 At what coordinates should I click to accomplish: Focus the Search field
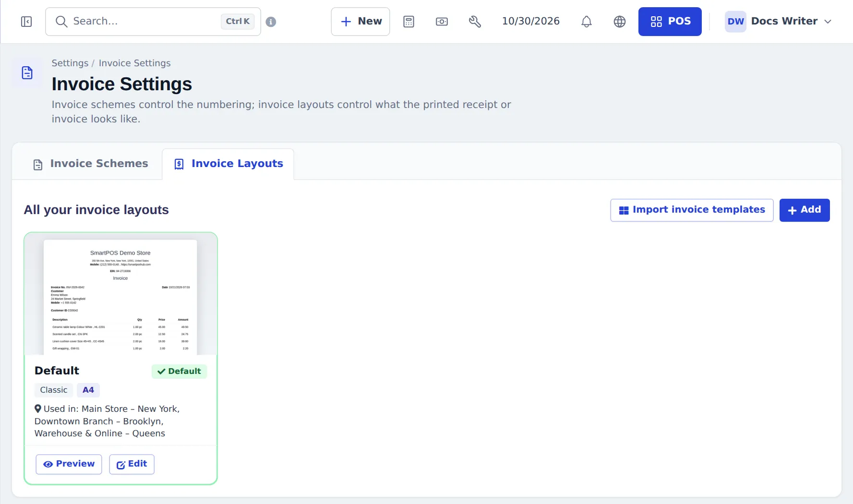pyautogui.click(x=153, y=22)
